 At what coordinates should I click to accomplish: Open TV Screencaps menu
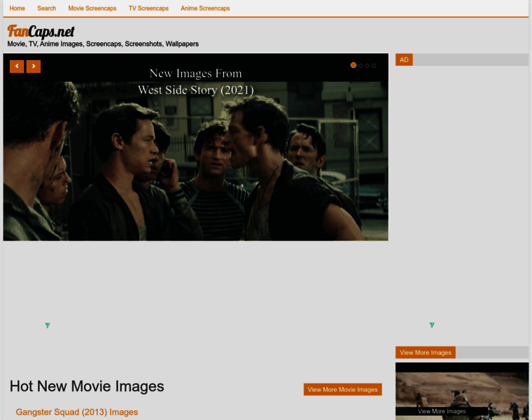(148, 8)
